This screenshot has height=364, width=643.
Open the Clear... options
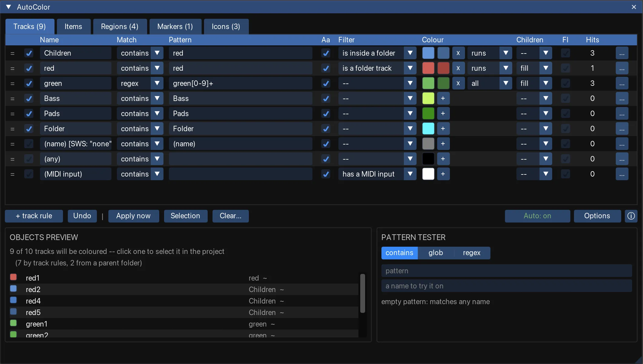[231, 216]
